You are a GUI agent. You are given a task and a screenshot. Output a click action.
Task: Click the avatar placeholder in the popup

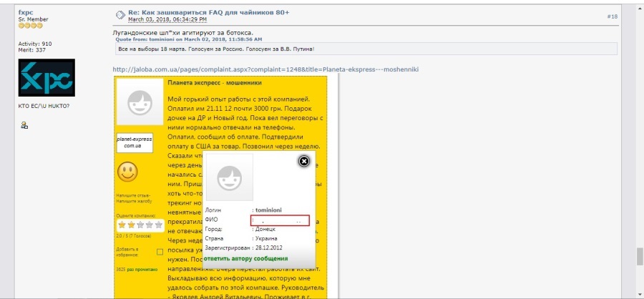click(229, 177)
